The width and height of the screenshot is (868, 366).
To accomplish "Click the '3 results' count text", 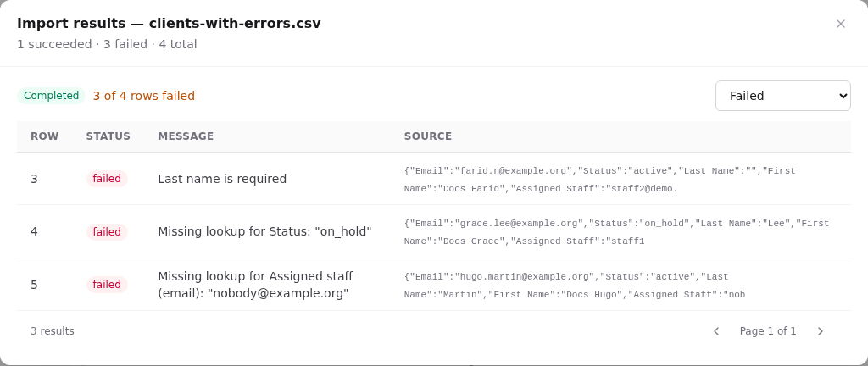I will pos(53,331).
